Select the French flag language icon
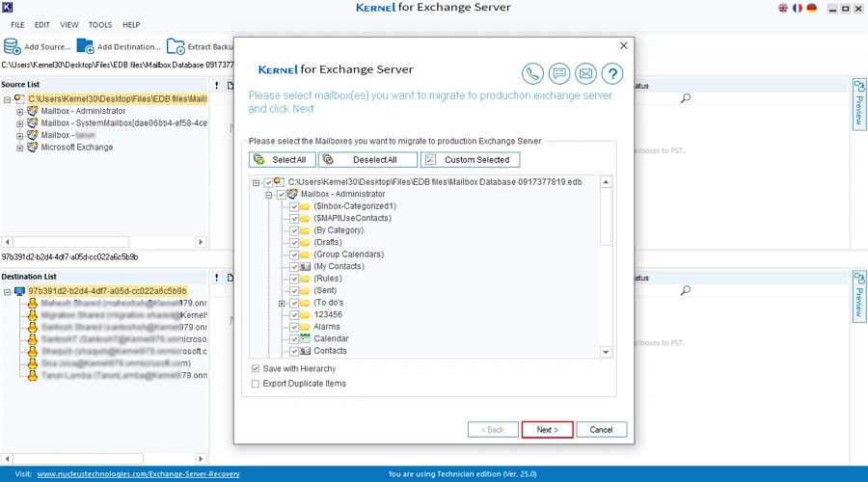Image resolution: width=868 pixels, height=482 pixels. tap(798, 8)
